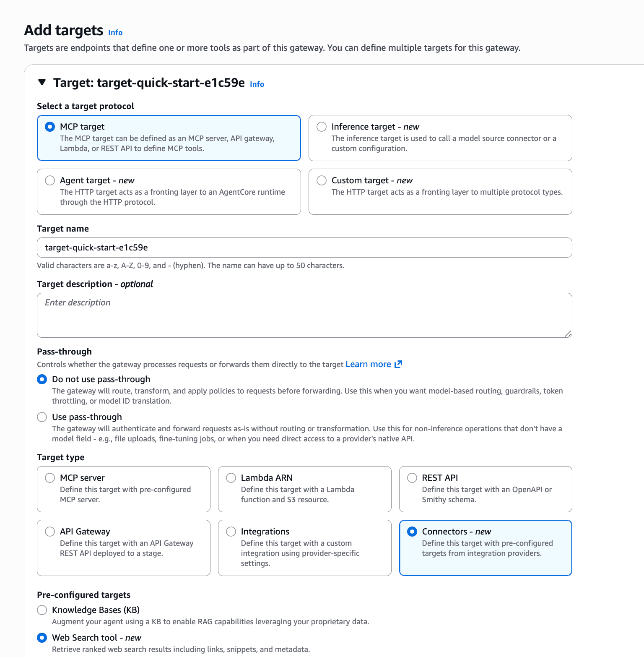Screen dimensions: 644x657
Task: Select Knowledge Bases (KB) pre-configured target
Action: click(42, 610)
